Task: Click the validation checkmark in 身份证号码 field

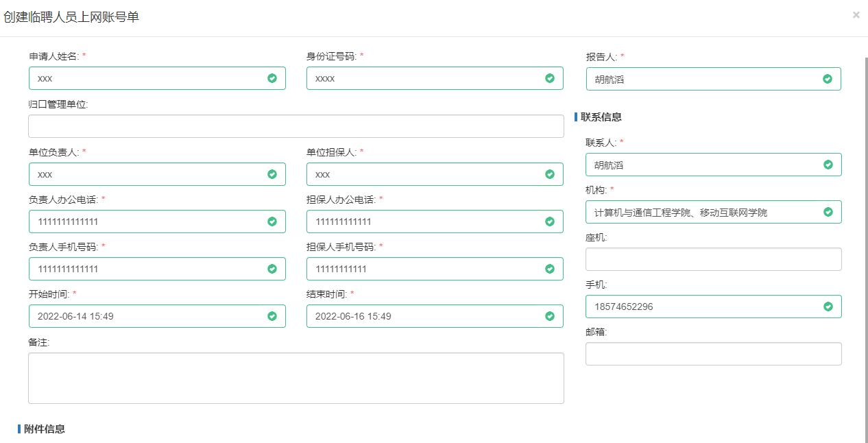Action: pyautogui.click(x=550, y=78)
